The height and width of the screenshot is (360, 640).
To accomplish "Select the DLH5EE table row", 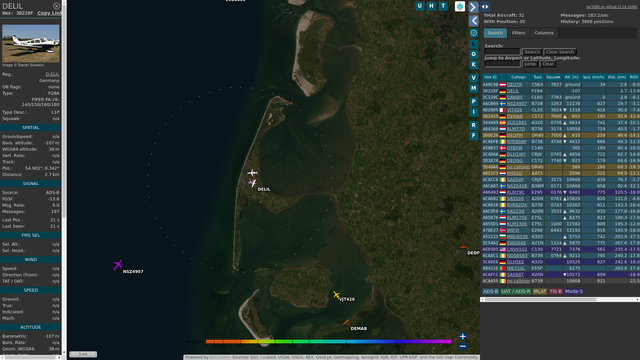I will [560, 262].
